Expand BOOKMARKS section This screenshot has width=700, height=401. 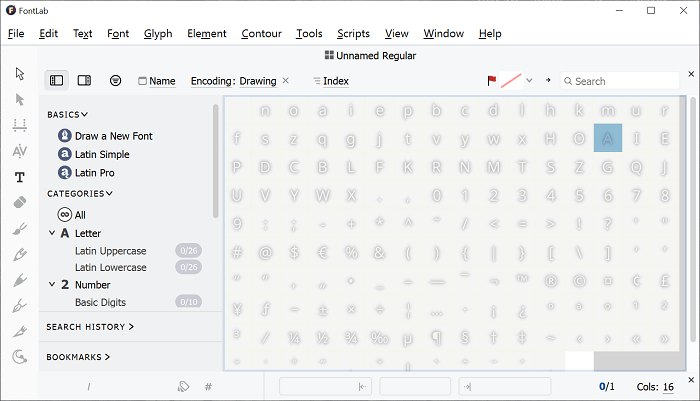78,357
